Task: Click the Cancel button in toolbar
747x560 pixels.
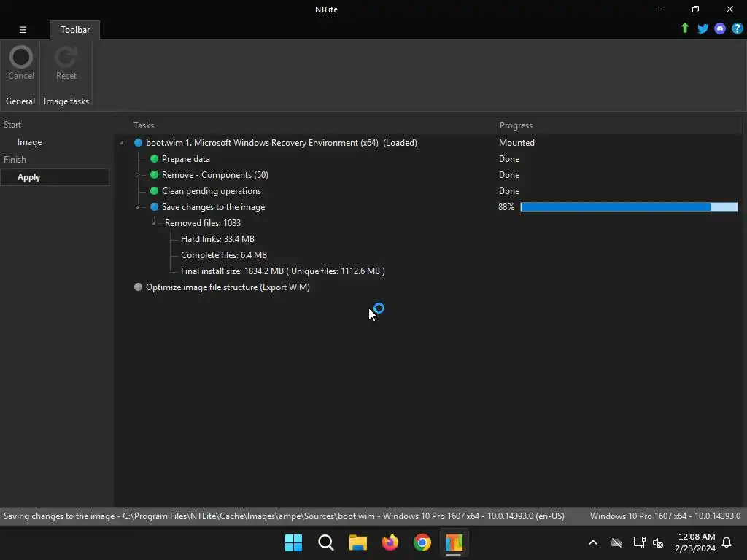Action: coord(21,63)
